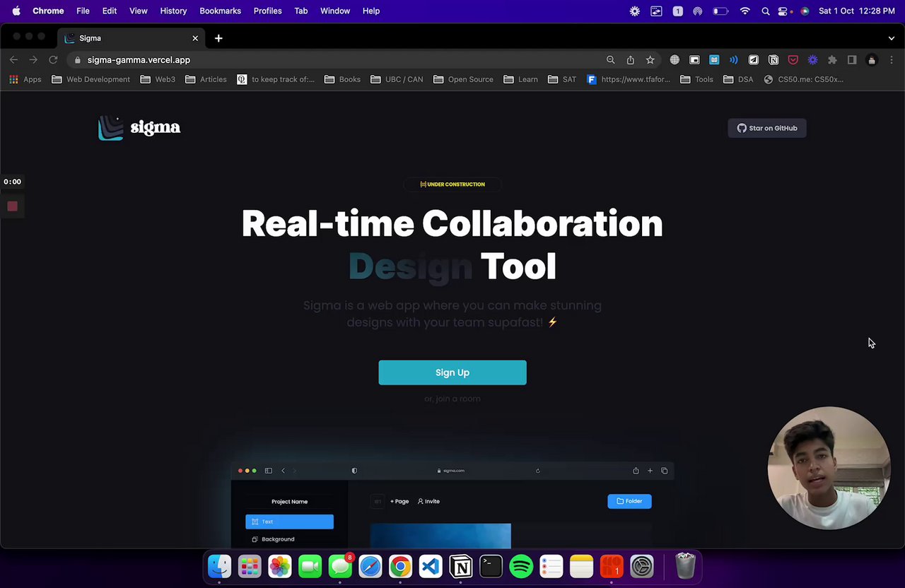Open the globe extension icon
Viewport: 905px width, 588px height.
click(675, 60)
